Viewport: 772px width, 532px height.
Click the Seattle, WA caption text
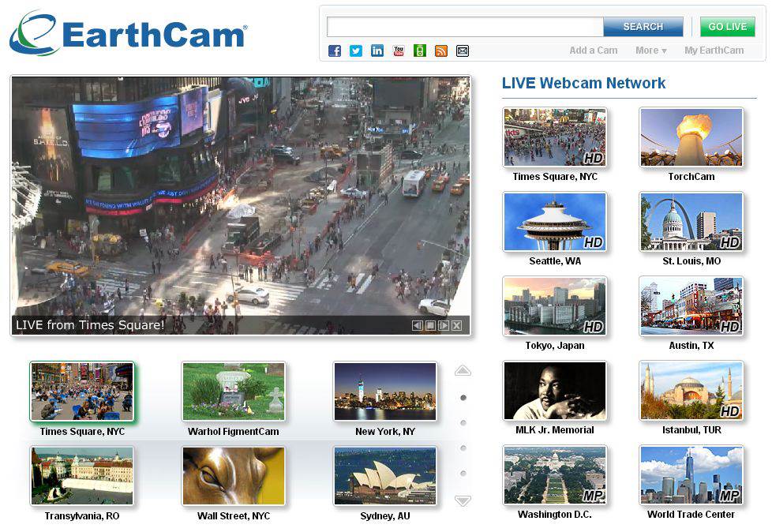click(x=555, y=261)
